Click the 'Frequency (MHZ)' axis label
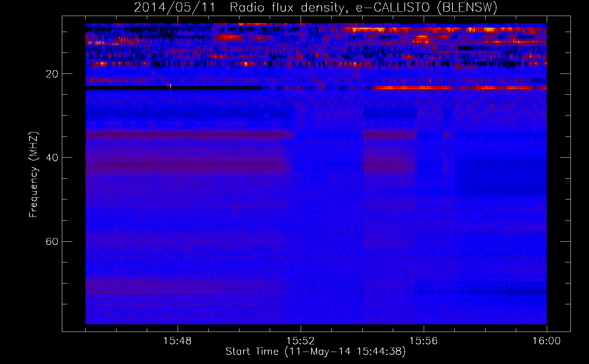589x364 pixels. (x=33, y=175)
